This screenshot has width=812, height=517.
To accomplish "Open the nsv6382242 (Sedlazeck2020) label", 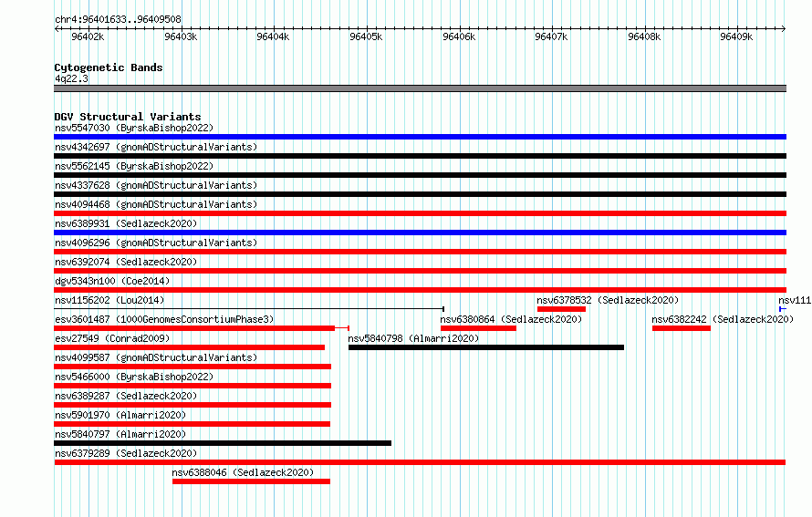I will point(723,319).
